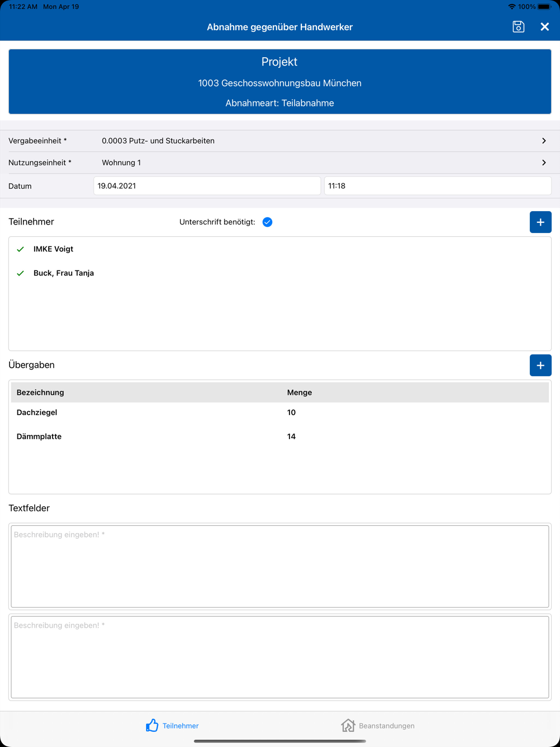
Task: Click Dachziegel quantity 10
Action: tap(291, 413)
